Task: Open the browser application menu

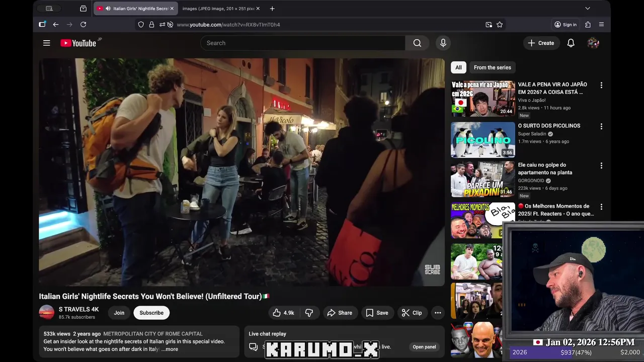Action: coord(601,25)
